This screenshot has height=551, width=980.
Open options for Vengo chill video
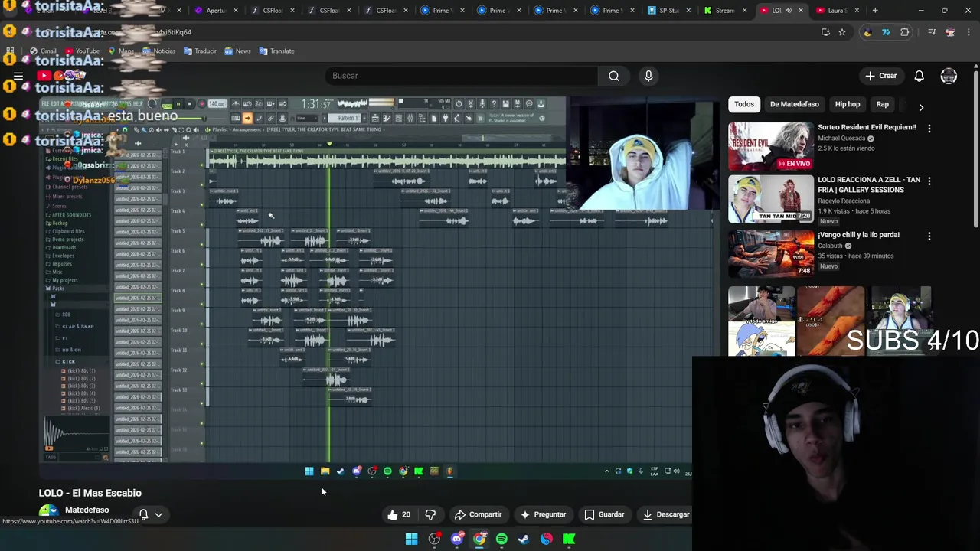(929, 236)
